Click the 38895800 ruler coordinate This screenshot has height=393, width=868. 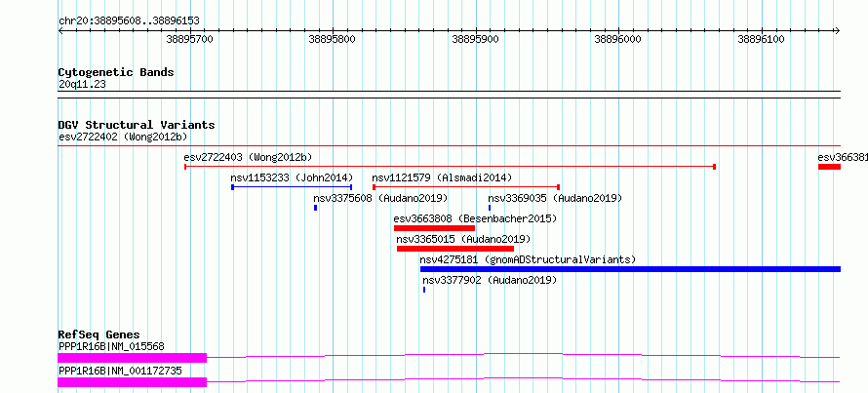333,40
